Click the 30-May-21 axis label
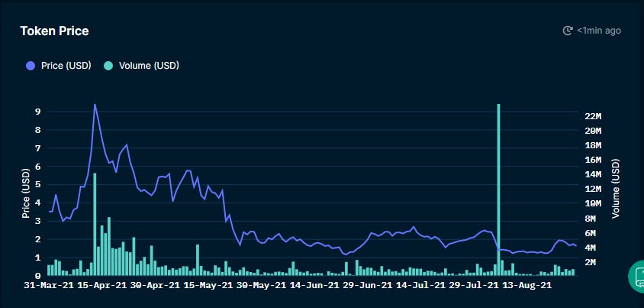This screenshot has height=308, width=644. click(x=261, y=285)
